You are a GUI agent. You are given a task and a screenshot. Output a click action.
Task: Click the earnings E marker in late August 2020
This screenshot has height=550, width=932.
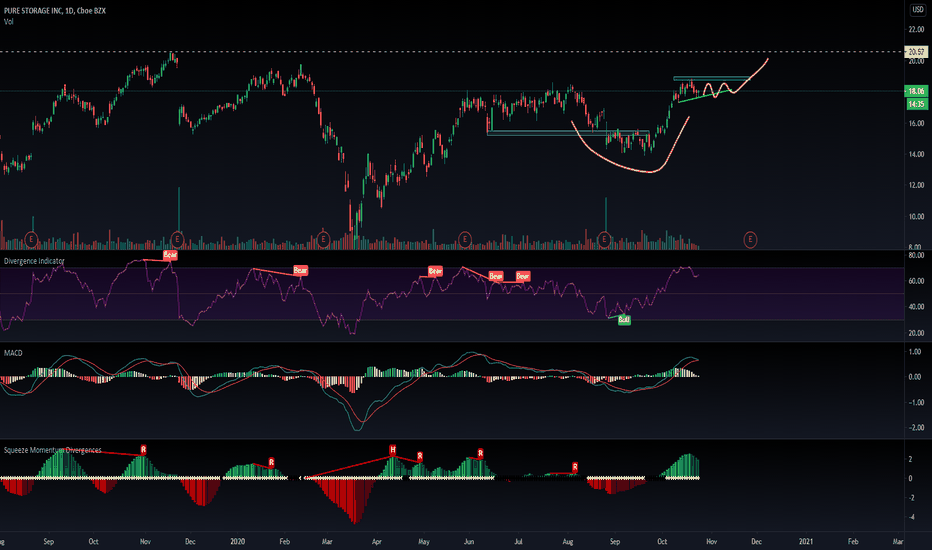click(x=604, y=240)
